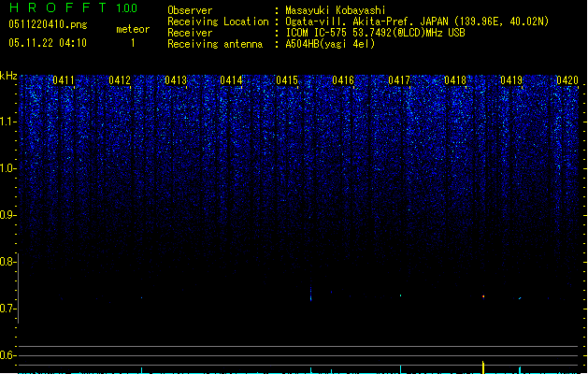
Task: Click the vertical echo streak just after 0415
Action: pyautogui.click(x=311, y=294)
